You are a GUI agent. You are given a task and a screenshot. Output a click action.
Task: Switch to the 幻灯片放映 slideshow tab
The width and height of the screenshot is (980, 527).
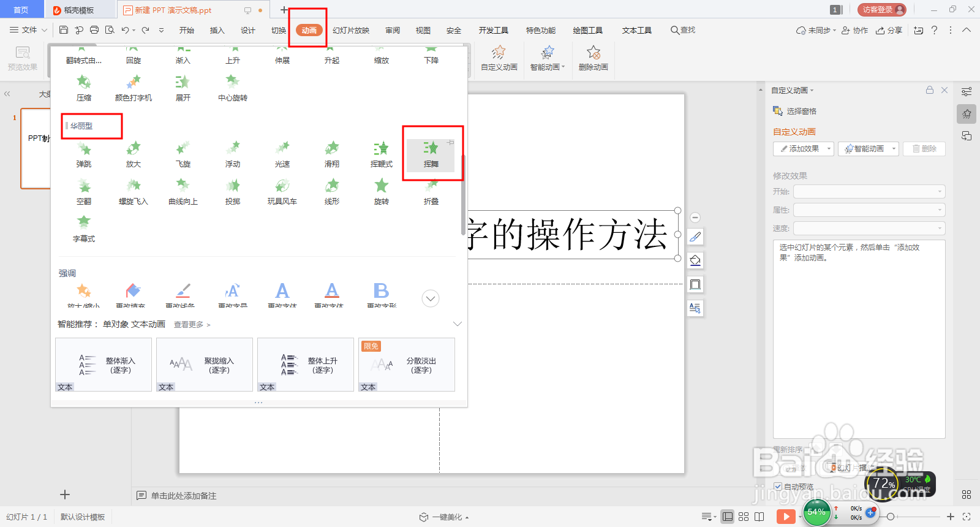pos(351,30)
